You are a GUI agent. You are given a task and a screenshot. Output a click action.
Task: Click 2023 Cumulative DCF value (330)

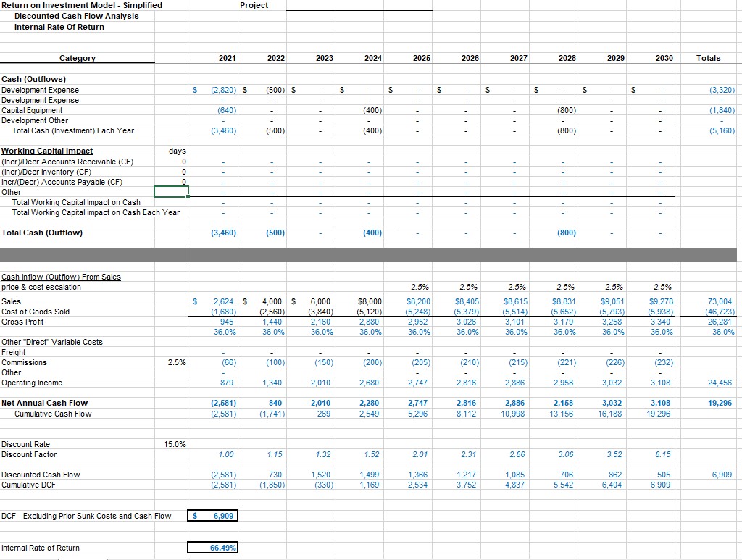tap(324, 485)
